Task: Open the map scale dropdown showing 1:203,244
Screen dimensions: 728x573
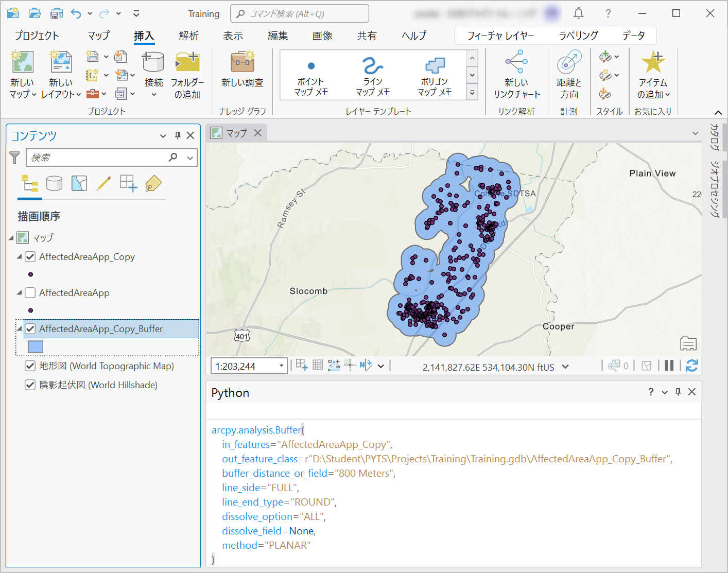Action: [x=281, y=366]
